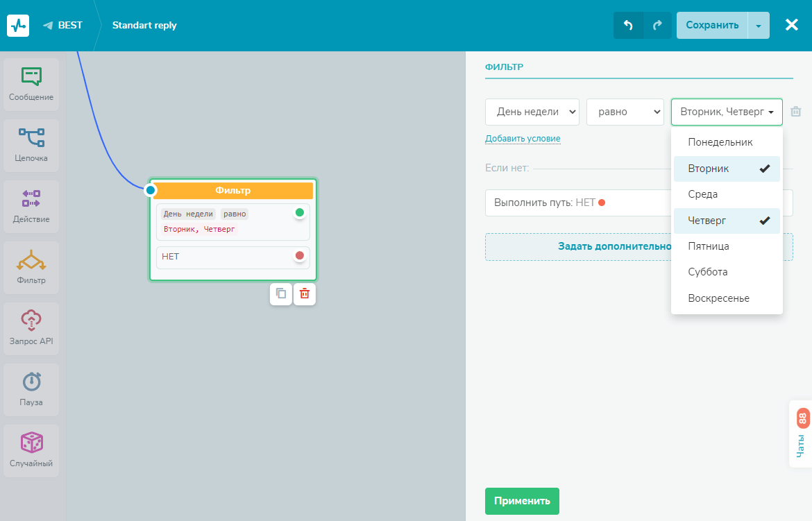This screenshot has width=812, height=521.
Task: Duplicate the filter node with copy icon
Action: click(x=281, y=294)
